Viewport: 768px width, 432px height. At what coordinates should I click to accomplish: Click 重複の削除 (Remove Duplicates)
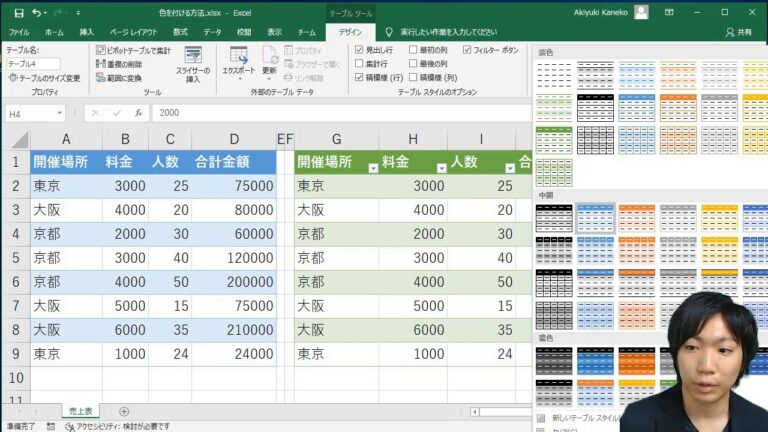(120, 64)
